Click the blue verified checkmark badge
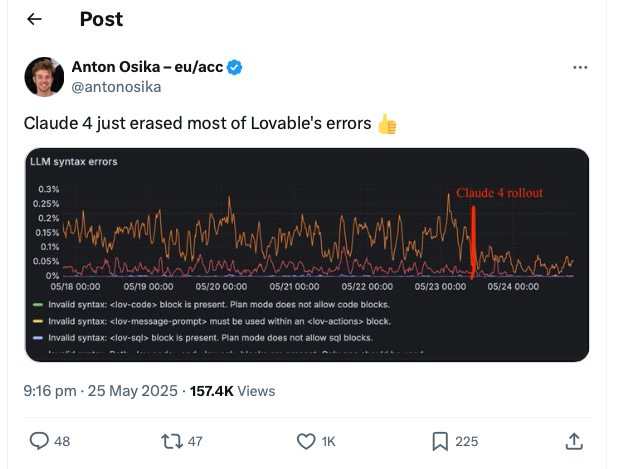This screenshot has height=469, width=619. [234, 67]
